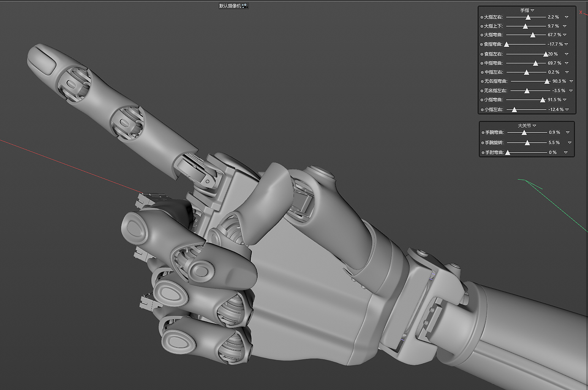Click the -17.7 % value field
The image size is (588, 390).
pyautogui.click(x=555, y=45)
